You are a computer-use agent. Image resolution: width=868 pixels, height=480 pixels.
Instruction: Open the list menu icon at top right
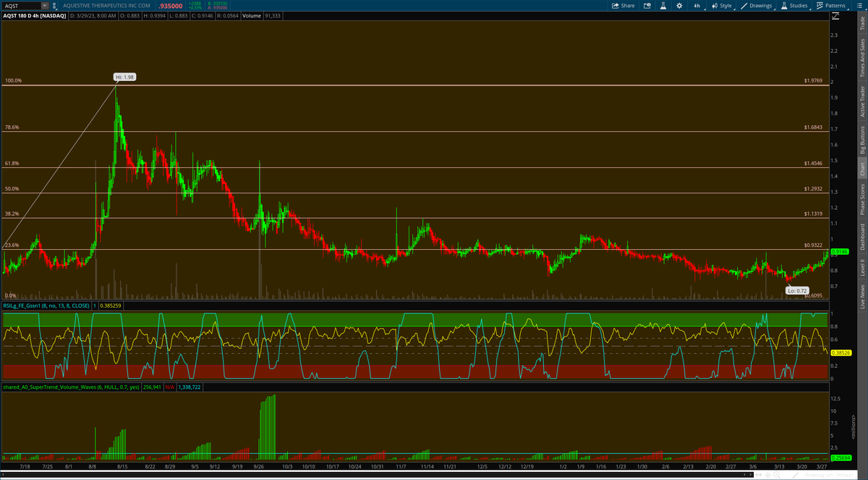coord(860,5)
